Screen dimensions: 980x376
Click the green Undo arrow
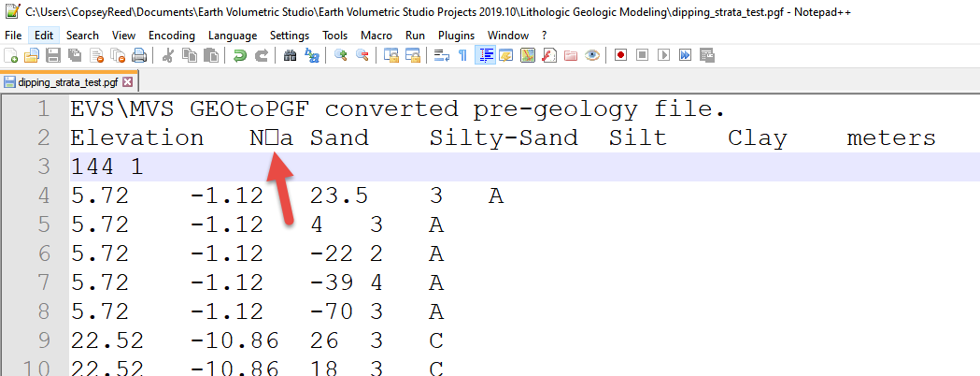[x=239, y=56]
